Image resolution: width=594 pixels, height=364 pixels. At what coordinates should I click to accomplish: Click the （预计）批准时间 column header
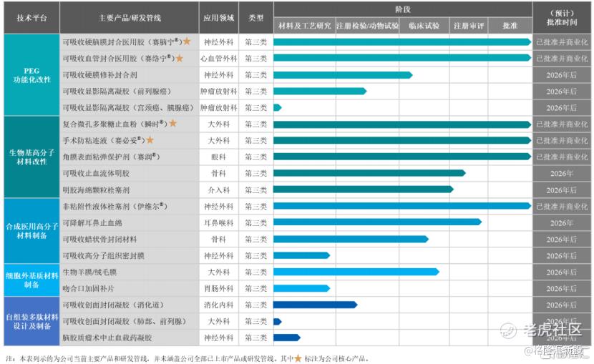pyautogui.click(x=562, y=18)
